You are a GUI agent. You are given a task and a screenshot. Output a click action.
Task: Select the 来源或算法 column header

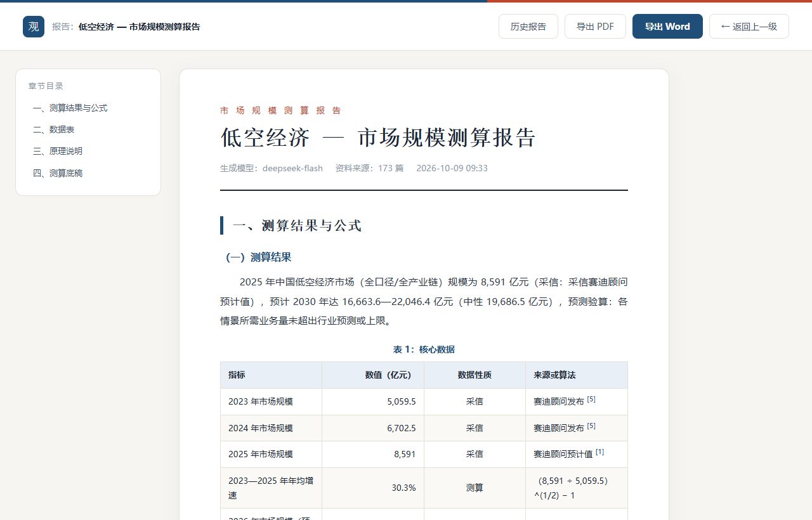pos(577,375)
